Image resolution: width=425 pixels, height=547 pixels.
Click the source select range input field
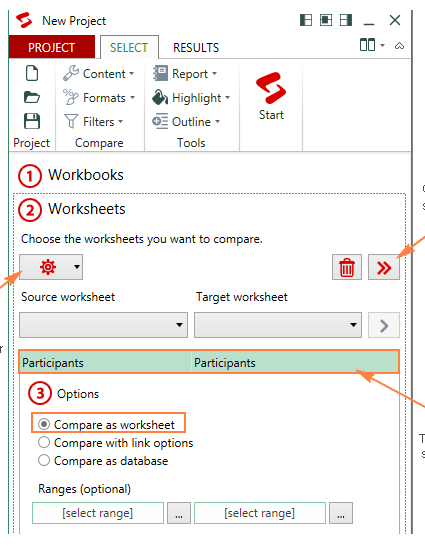98,513
